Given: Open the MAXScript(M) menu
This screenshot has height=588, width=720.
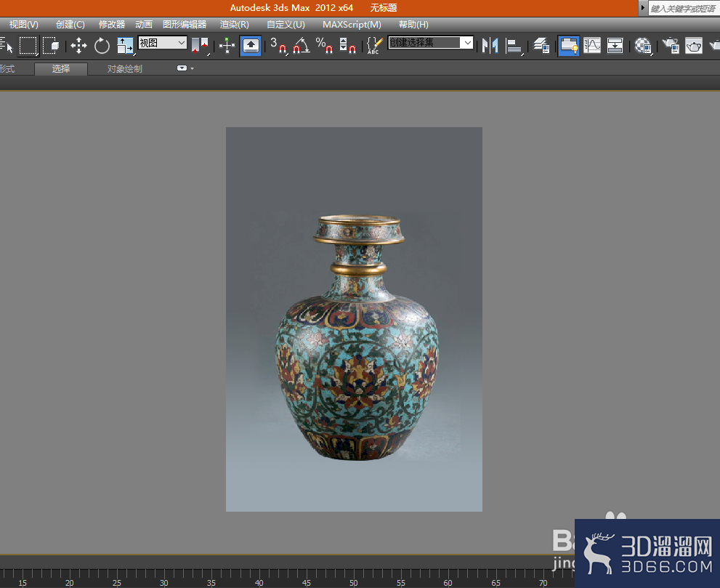Looking at the screenshot, I should tap(352, 24).
